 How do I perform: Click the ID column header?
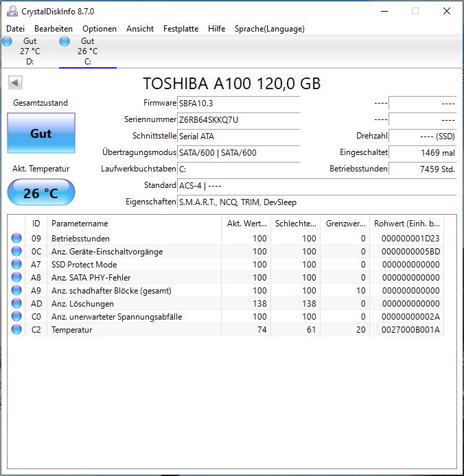36,224
